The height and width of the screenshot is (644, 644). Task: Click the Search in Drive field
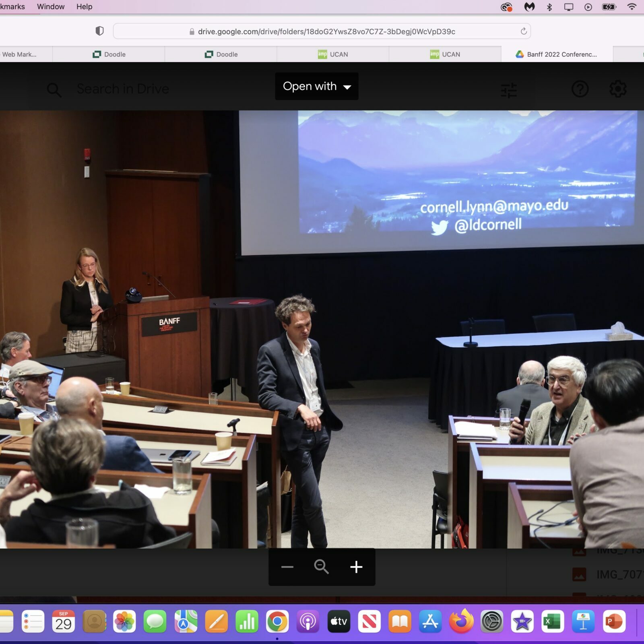point(123,89)
